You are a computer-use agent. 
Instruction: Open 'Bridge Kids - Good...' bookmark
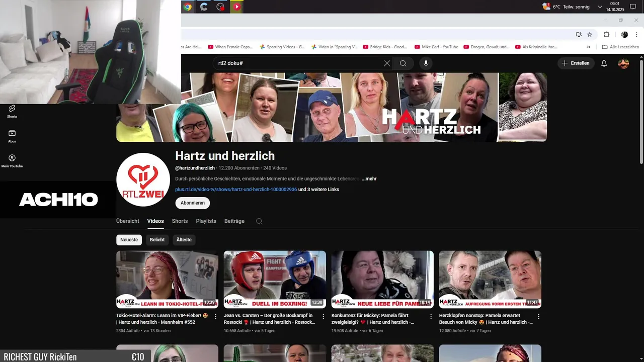tap(385, 47)
